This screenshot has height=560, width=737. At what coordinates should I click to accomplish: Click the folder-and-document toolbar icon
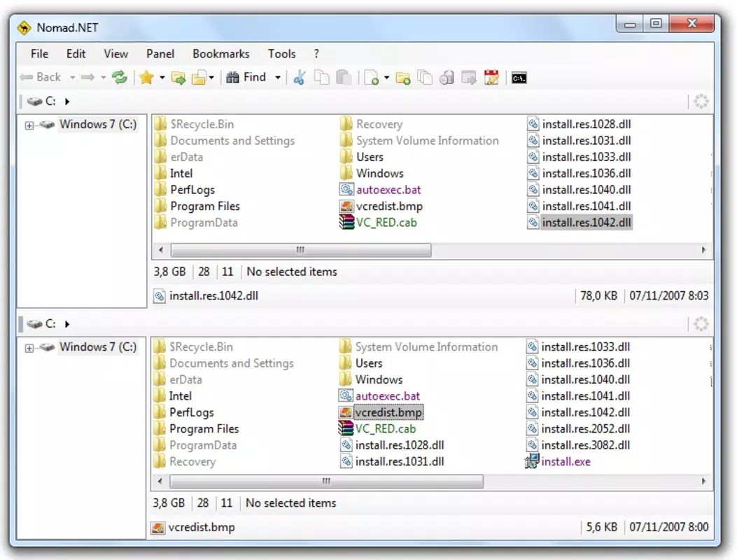(199, 78)
